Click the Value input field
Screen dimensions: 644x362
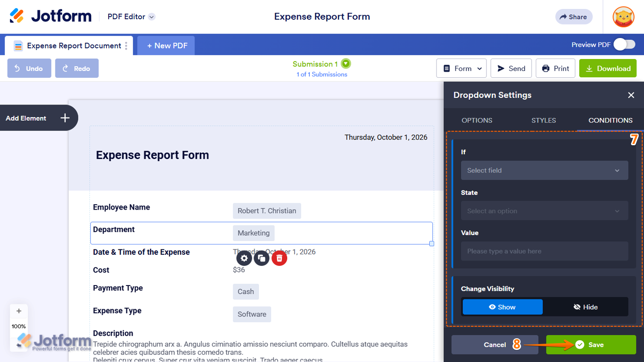(x=544, y=251)
